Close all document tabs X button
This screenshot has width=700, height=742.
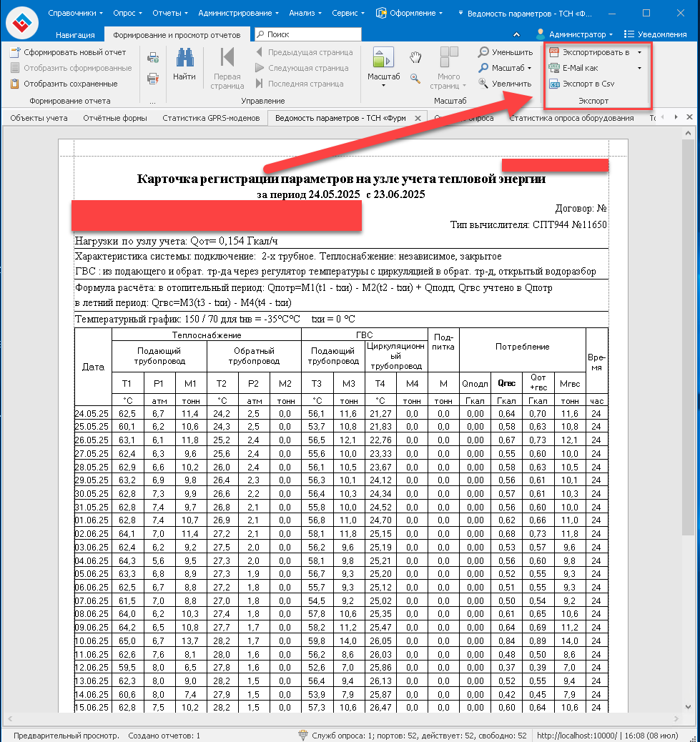click(x=689, y=117)
